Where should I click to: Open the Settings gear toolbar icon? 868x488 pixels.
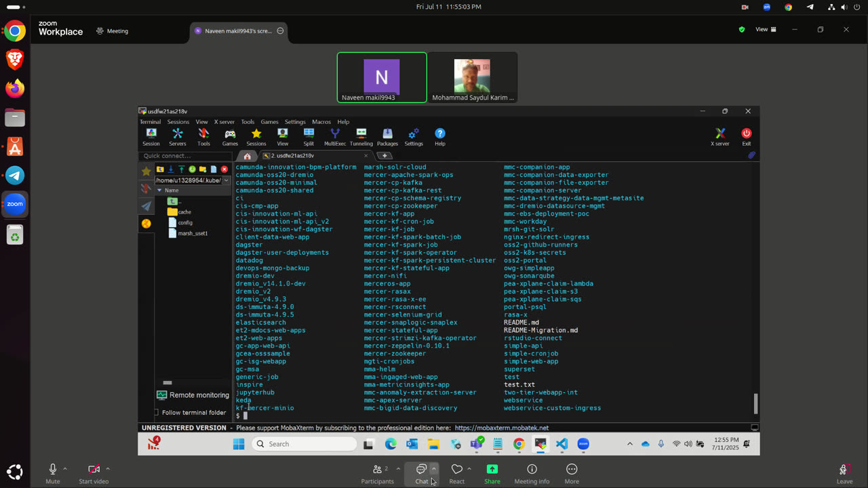pyautogui.click(x=414, y=138)
